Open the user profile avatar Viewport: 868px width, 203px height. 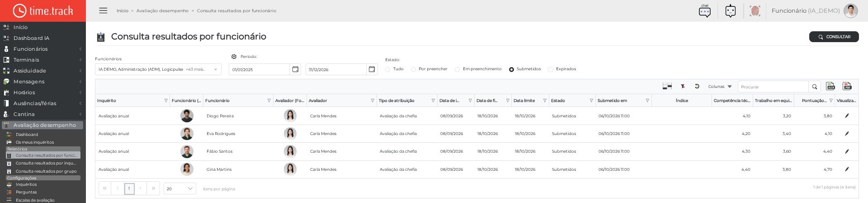pos(851,11)
